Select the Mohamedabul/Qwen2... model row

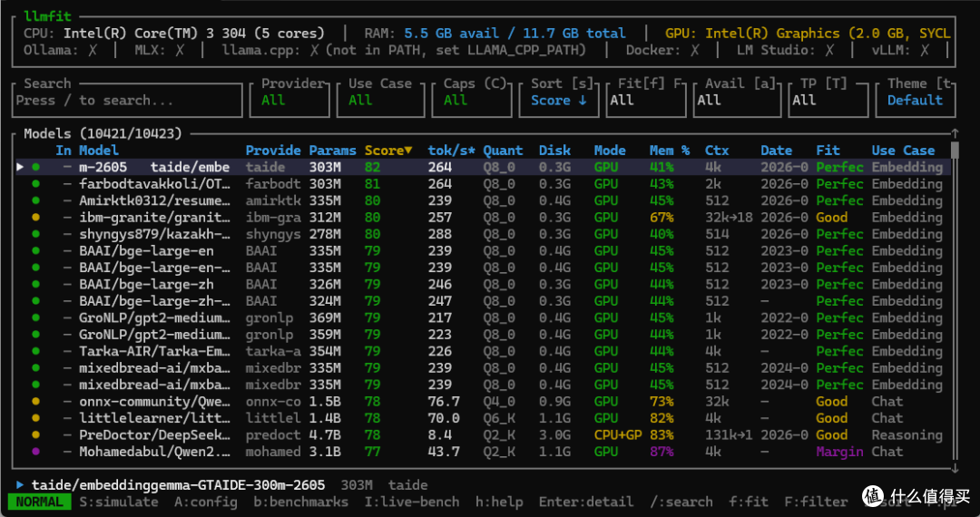483,452
